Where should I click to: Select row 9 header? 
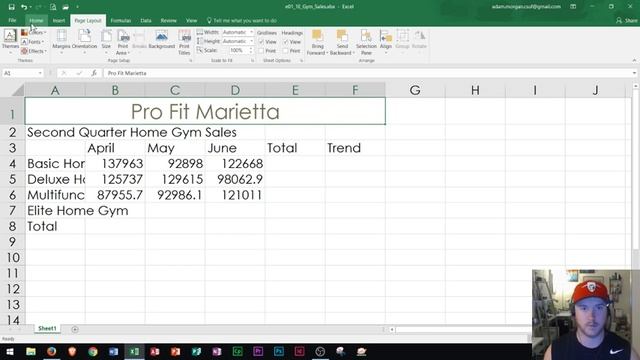12,242
